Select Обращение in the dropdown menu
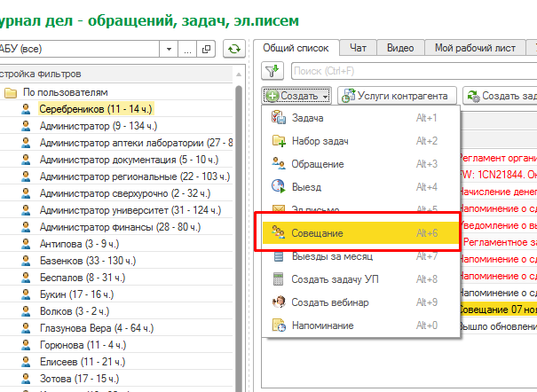The width and height of the screenshot is (537, 392). (x=318, y=164)
